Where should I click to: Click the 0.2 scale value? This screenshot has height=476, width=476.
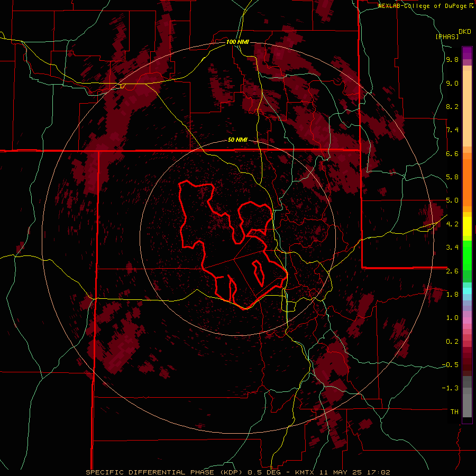452,341
